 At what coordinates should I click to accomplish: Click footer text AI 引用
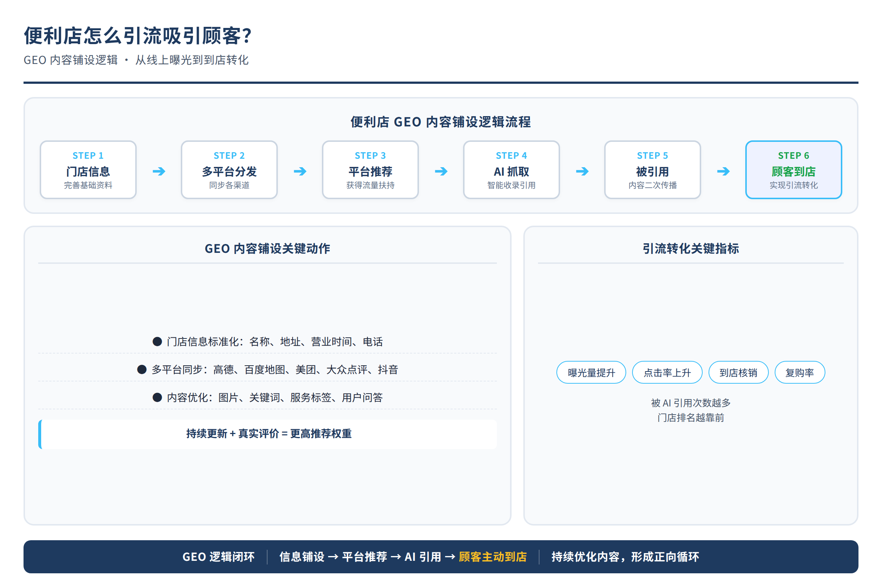tap(423, 557)
